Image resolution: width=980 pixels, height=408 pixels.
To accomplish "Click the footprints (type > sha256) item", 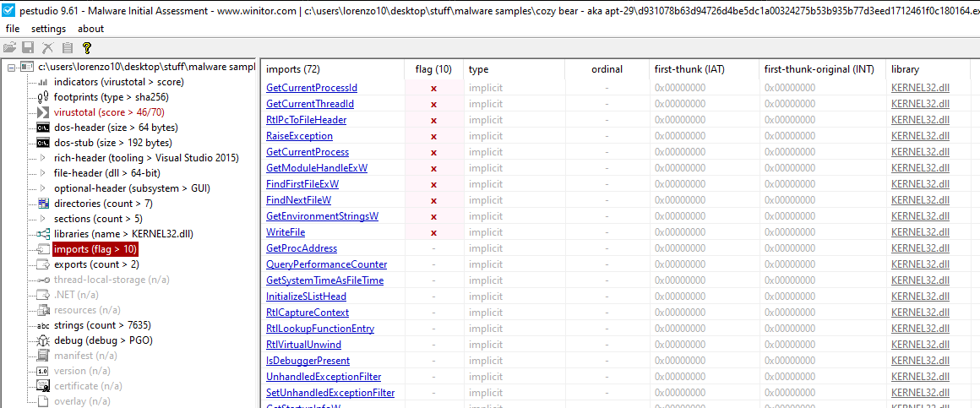I will pyautogui.click(x=112, y=97).
